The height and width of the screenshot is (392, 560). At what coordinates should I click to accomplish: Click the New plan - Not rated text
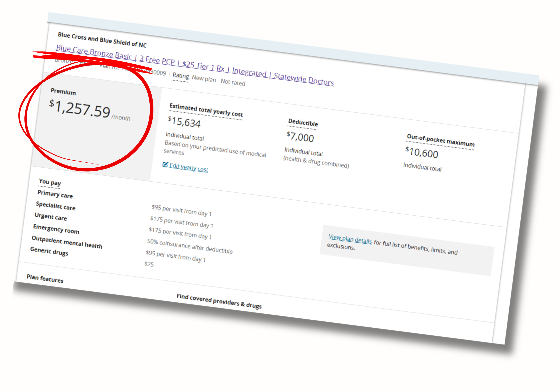click(x=218, y=80)
